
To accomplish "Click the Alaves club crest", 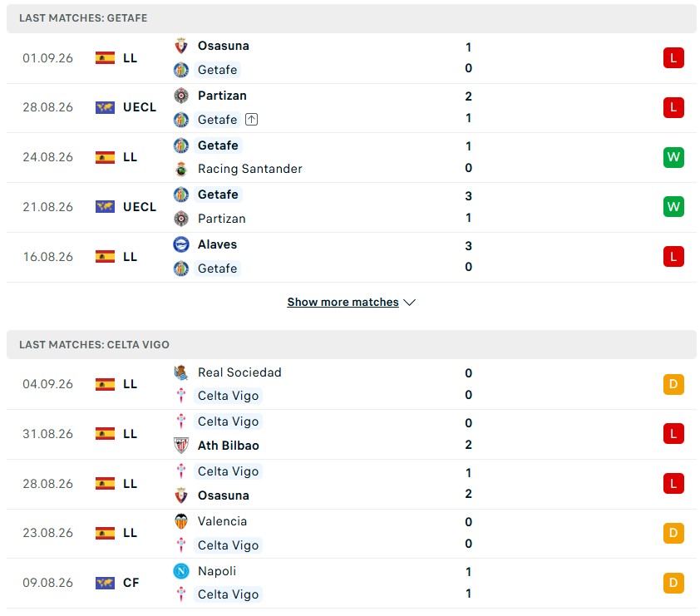I will coord(180,244).
